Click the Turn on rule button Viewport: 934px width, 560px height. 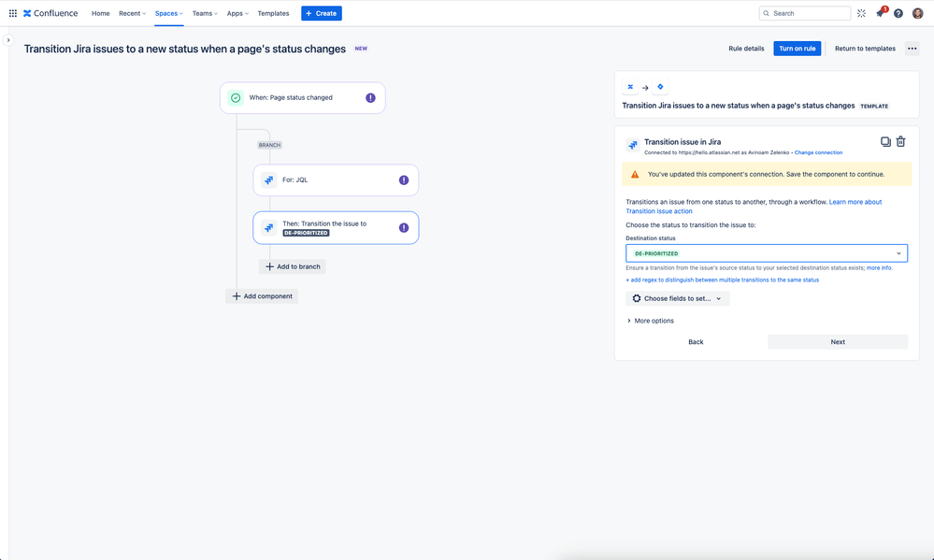797,49
